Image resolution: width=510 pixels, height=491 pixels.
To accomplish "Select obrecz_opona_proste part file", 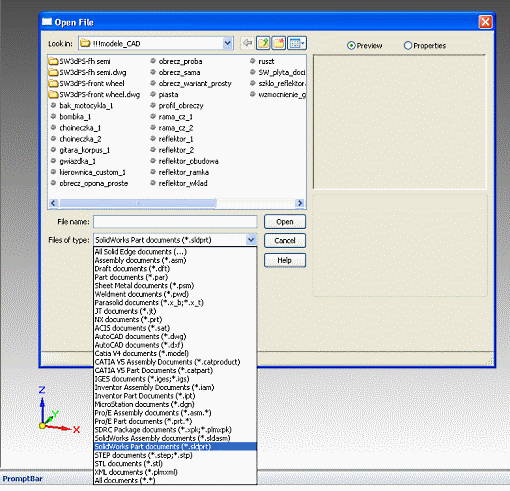I will (89, 183).
